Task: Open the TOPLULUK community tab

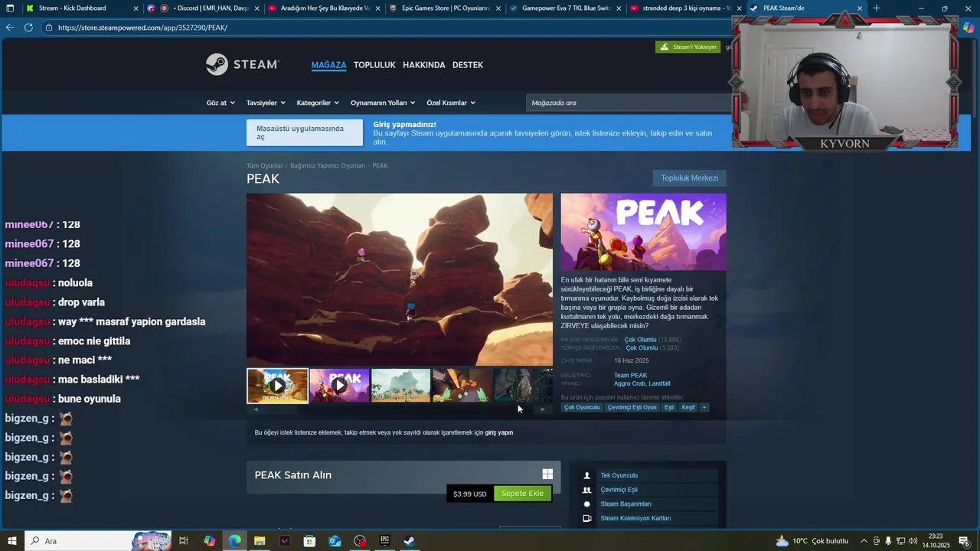Action: click(374, 65)
